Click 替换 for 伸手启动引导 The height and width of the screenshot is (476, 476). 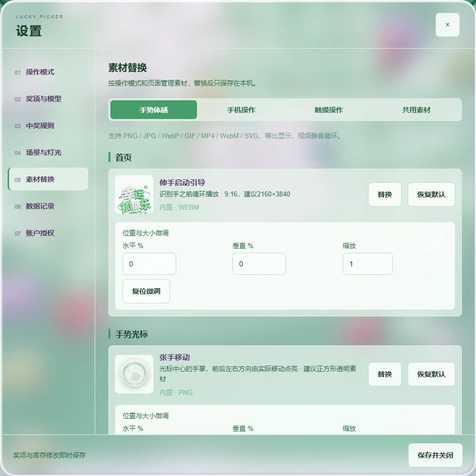coord(385,194)
